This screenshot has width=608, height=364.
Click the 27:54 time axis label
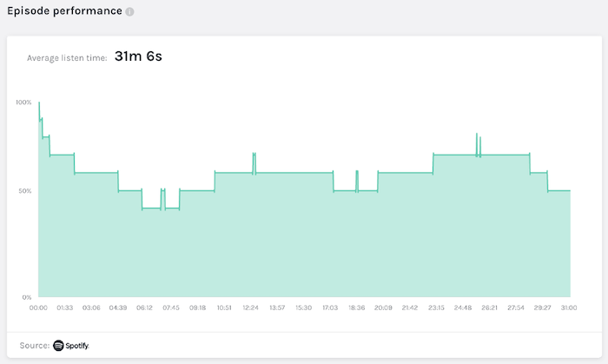516,308
